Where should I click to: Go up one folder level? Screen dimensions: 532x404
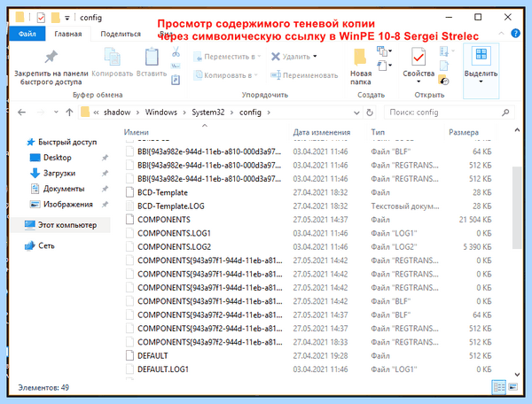69,113
